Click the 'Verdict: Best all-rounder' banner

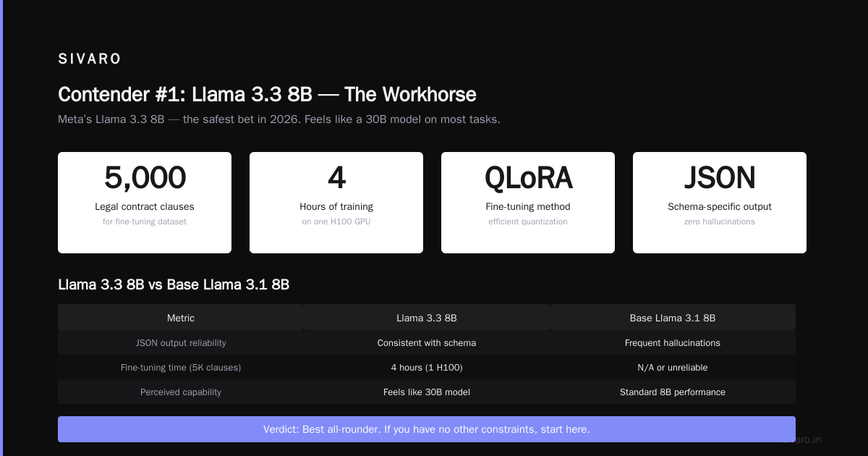coord(427,429)
